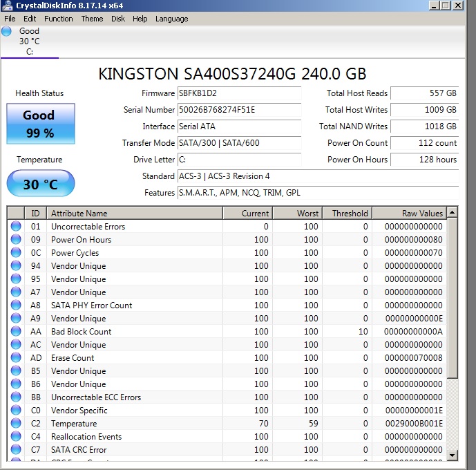Click the Good 99 % health status button

[41, 124]
